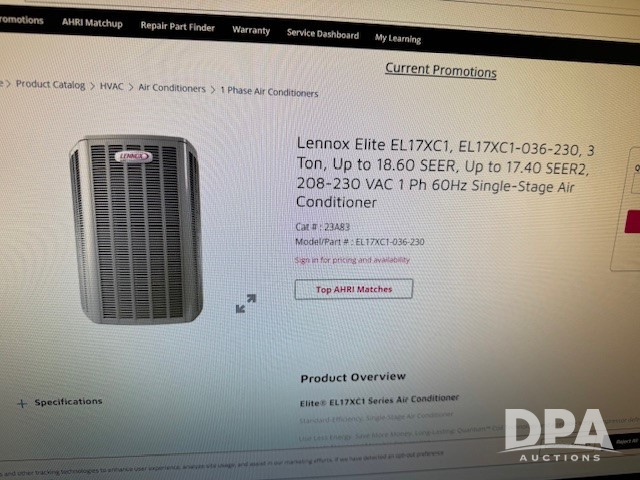This screenshot has width=640, height=480.
Task: Click the Elite EL17XC1 Series heading
Action: click(380, 400)
